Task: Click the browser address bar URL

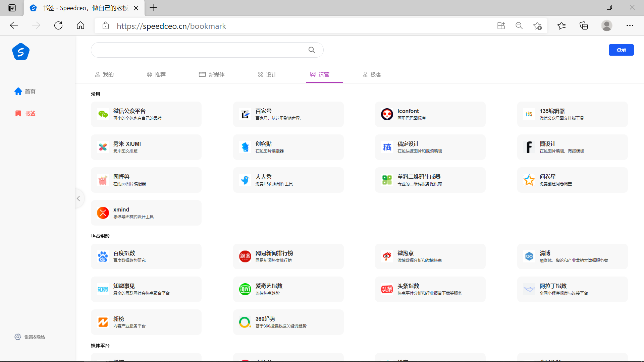Action: click(171, 26)
